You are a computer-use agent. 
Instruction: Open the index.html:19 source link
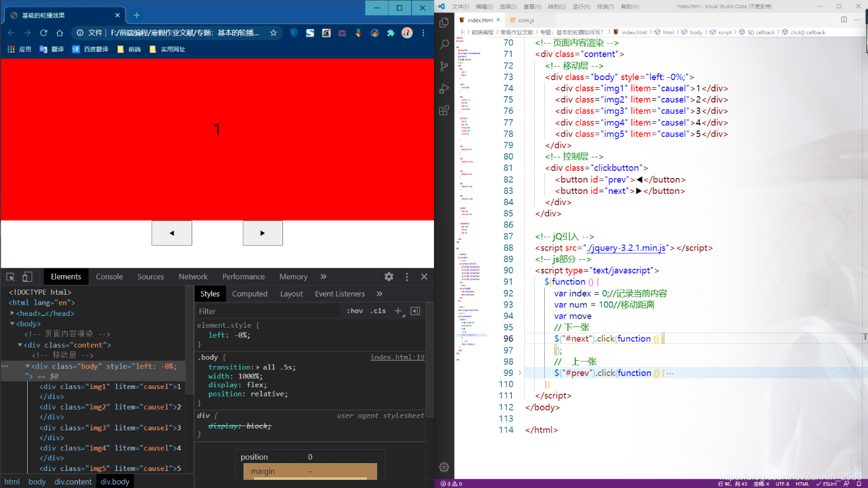[x=397, y=357]
